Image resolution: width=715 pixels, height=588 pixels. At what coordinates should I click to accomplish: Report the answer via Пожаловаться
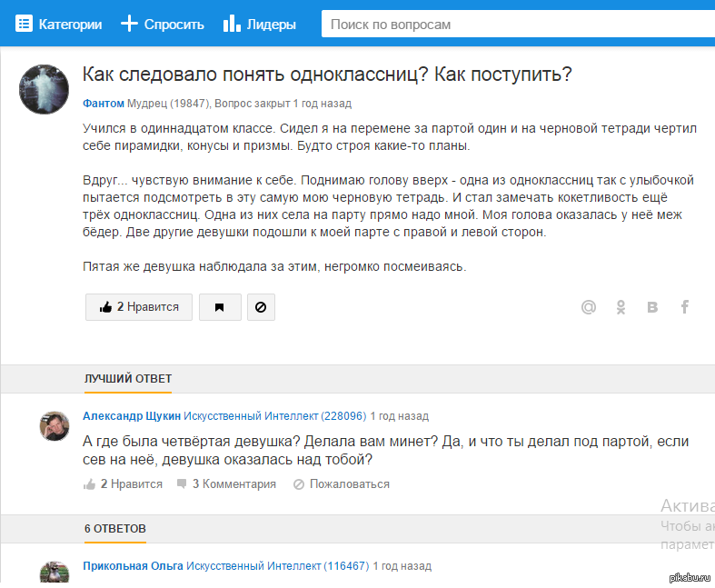pos(342,484)
